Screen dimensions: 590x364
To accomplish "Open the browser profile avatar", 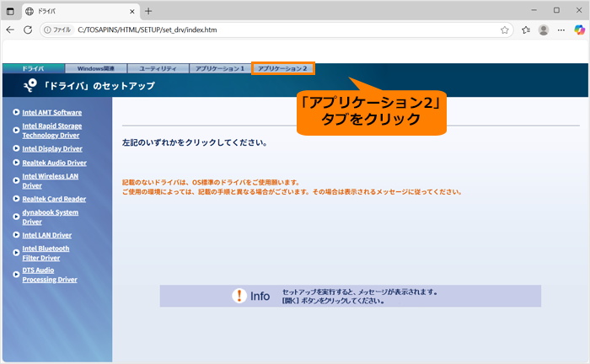I will tap(544, 30).
